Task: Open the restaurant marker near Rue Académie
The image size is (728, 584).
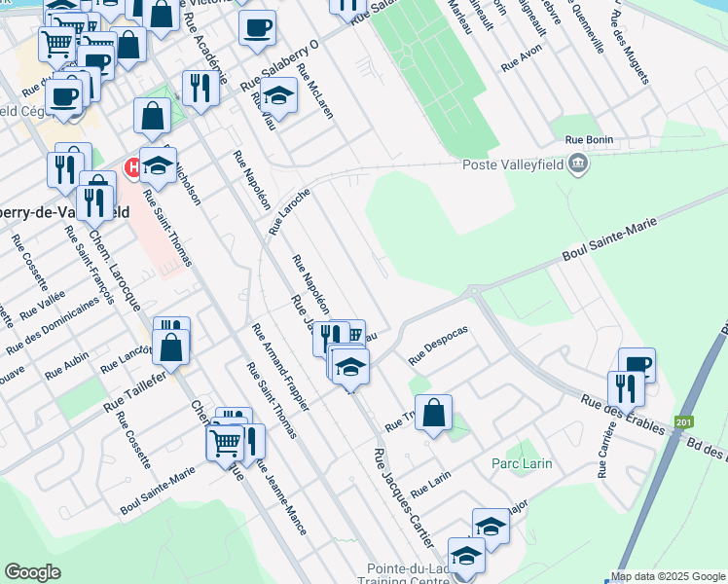Action: 200,90
